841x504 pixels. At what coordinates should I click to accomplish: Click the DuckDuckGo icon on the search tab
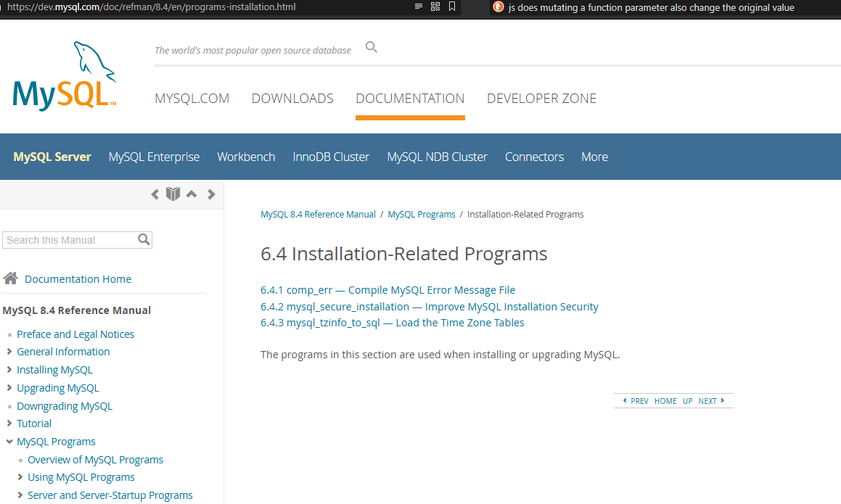(499, 7)
